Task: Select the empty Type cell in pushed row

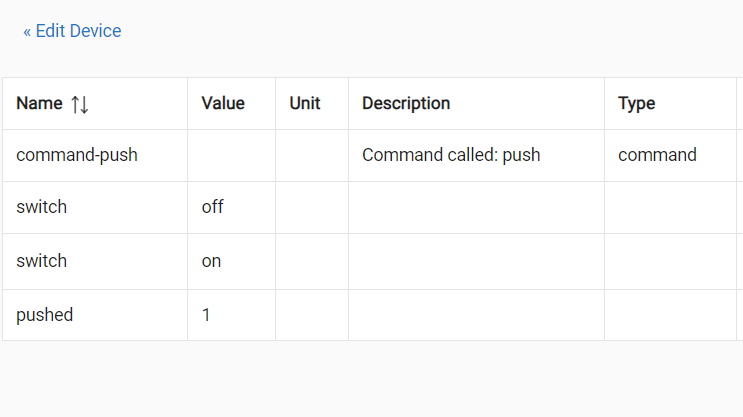Action: click(x=670, y=315)
